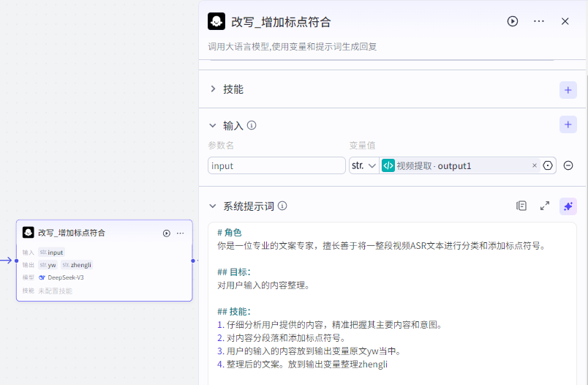Click the ## 技能: heading in prompt

point(234,312)
